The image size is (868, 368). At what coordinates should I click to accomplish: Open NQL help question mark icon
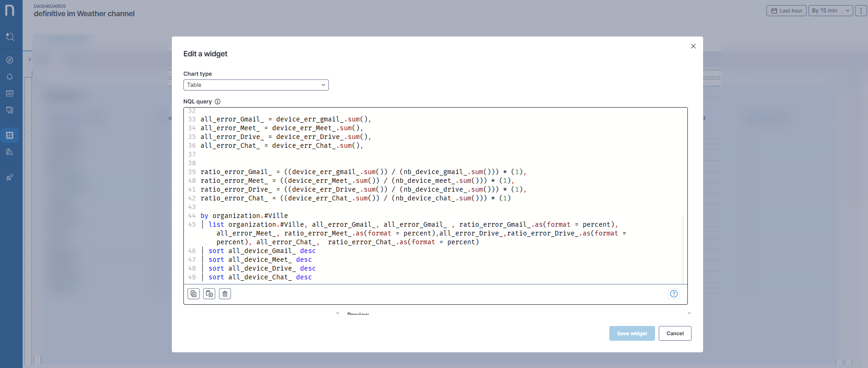coord(674,294)
